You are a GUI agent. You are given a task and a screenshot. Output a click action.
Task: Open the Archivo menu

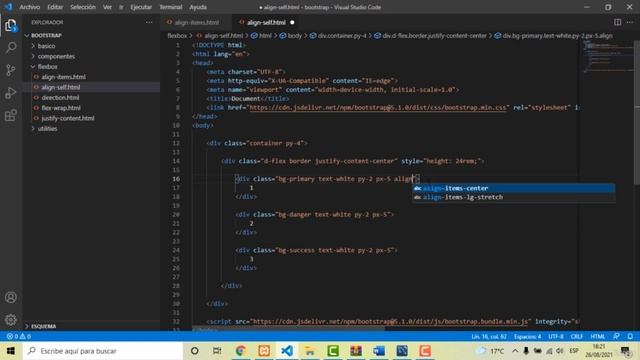29,7
